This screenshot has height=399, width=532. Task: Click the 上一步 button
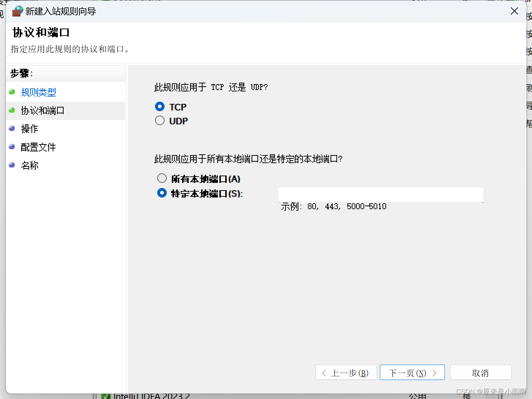tap(346, 372)
